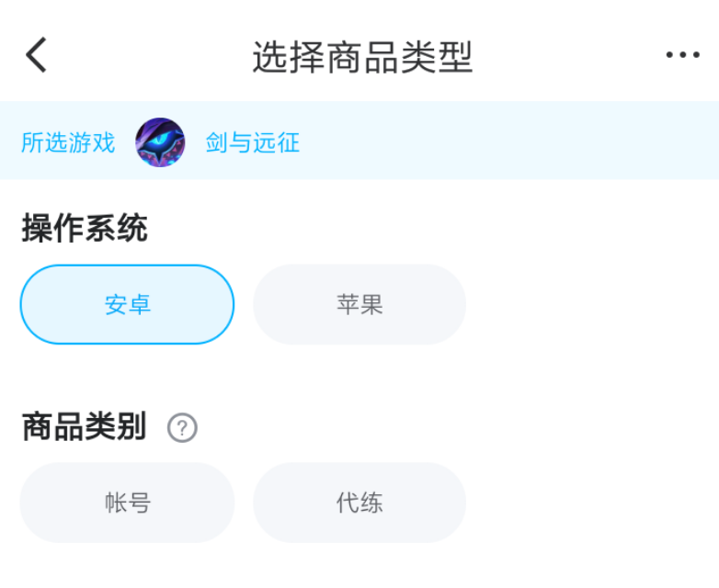Open the three-dot more options menu
The height and width of the screenshot is (588, 719).
tap(682, 56)
